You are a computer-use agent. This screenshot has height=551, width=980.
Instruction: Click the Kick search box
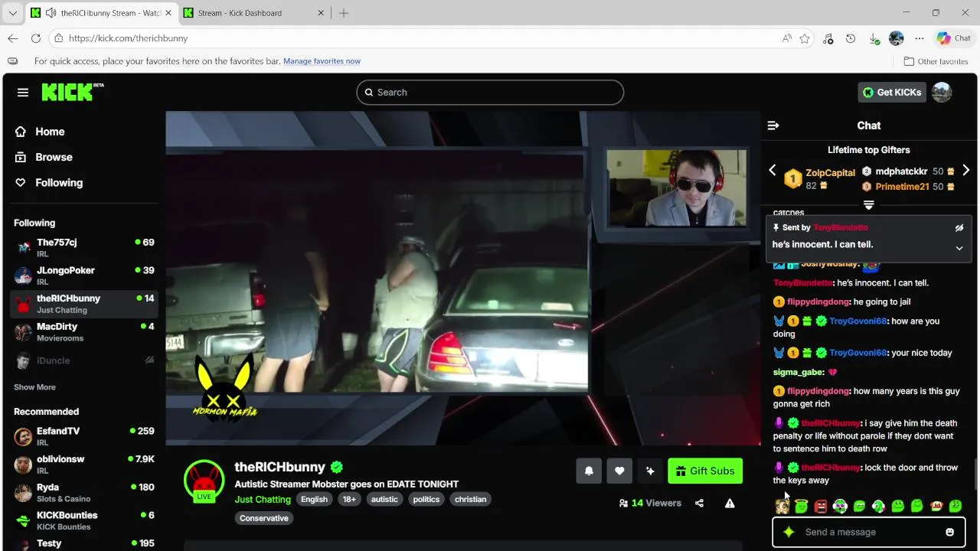pyautogui.click(x=490, y=93)
